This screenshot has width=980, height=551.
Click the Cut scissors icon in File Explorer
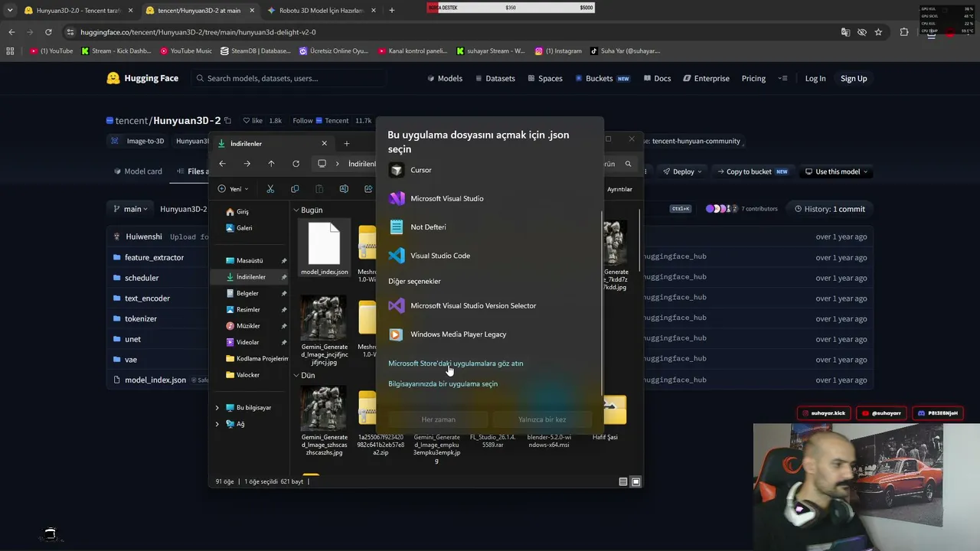(270, 189)
